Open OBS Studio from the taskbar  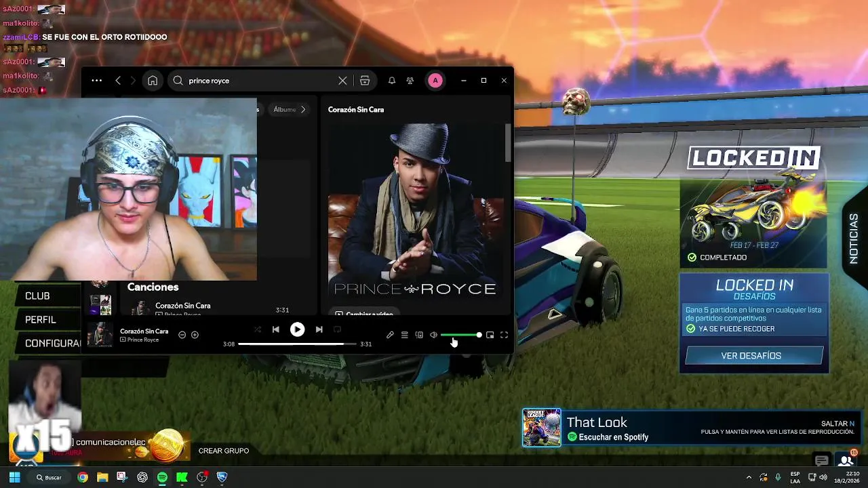tap(202, 477)
